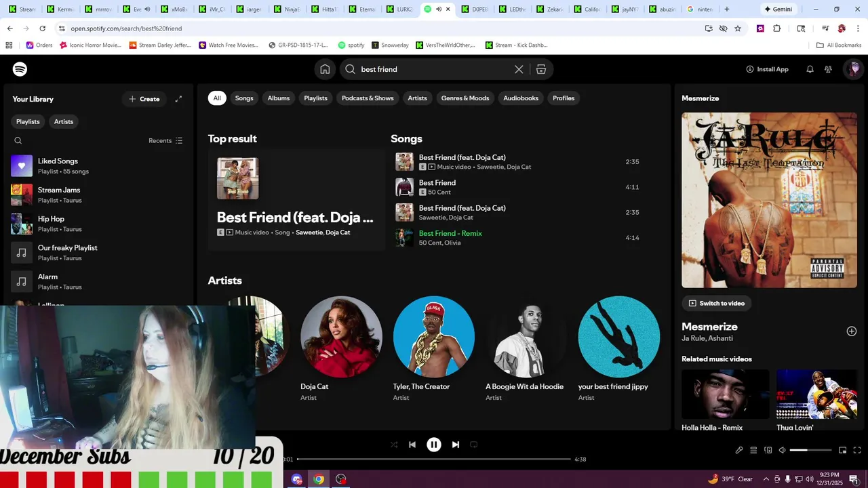Open the Recents sort dropdown
The width and height of the screenshot is (868, 488).
[x=165, y=140]
